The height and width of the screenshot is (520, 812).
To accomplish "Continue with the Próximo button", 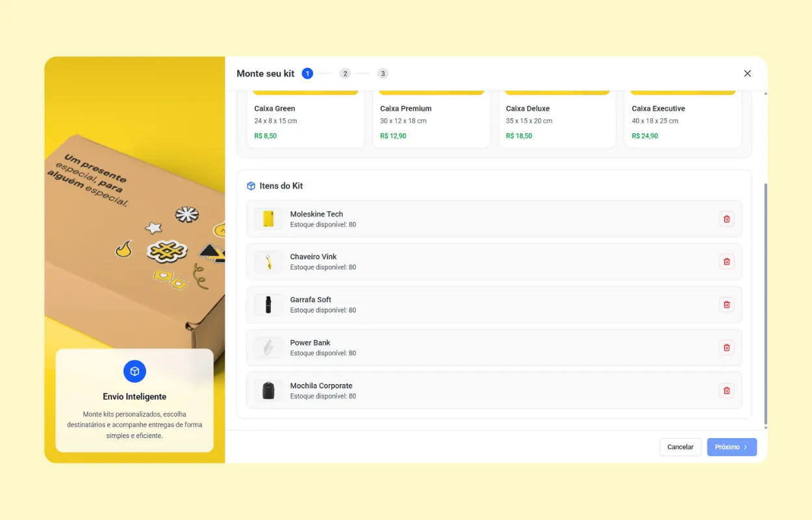I will point(731,447).
